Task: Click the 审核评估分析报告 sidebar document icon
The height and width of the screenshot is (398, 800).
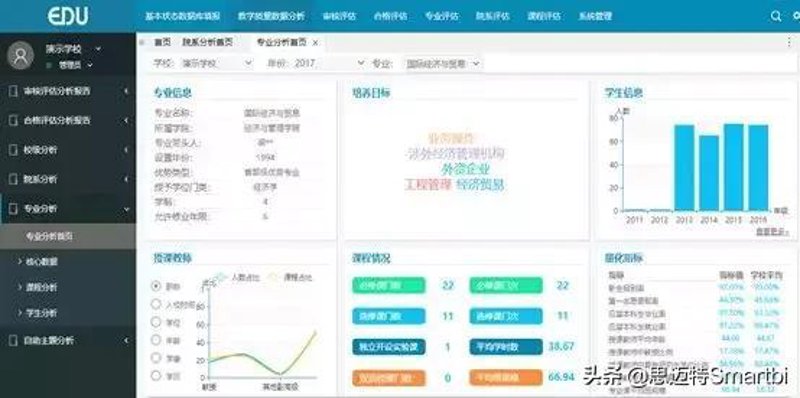Action: coord(13,91)
